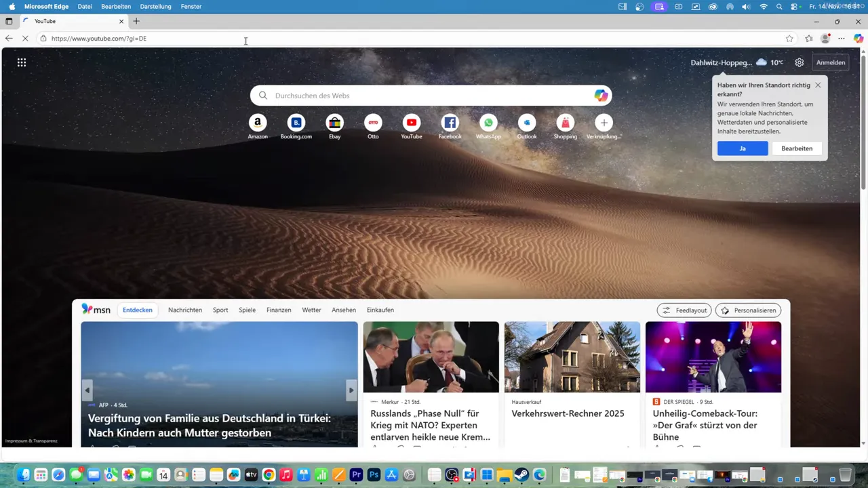Open the Outlook quick link
Image resolution: width=868 pixels, height=488 pixels.
click(x=527, y=123)
